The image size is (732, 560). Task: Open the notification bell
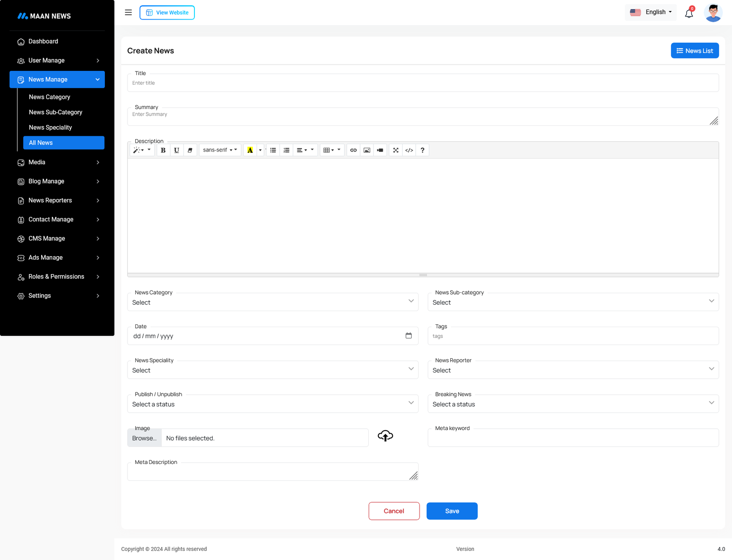689,13
